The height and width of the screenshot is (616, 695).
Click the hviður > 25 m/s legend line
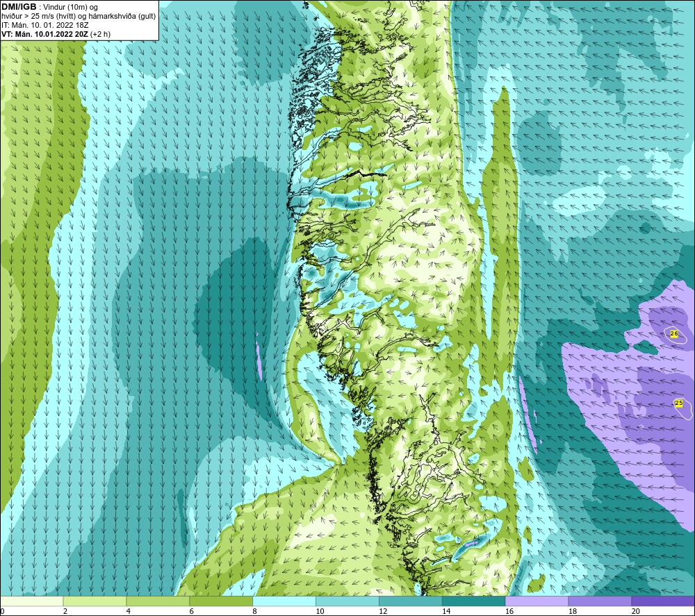(79, 17)
